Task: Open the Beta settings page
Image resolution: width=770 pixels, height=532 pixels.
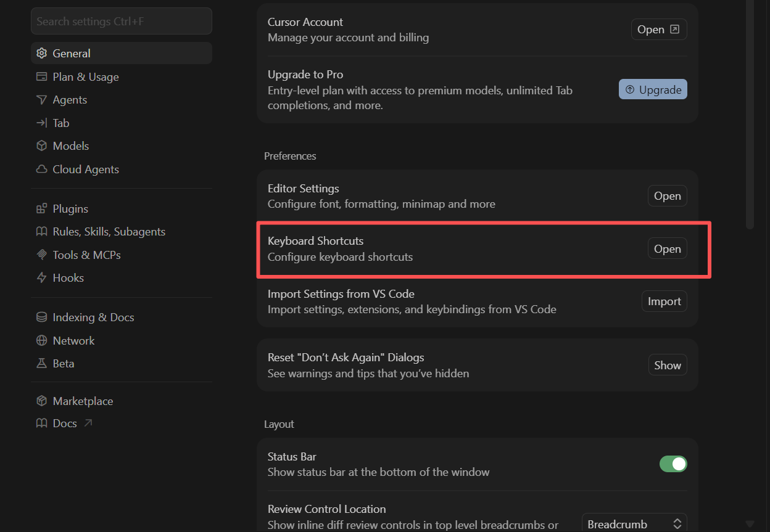Action: pyautogui.click(x=122, y=364)
